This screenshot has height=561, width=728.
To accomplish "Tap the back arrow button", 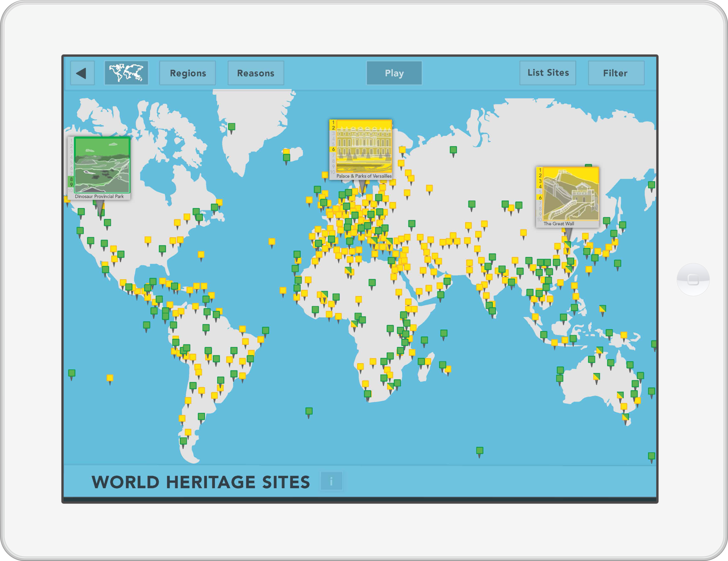I will click(82, 73).
